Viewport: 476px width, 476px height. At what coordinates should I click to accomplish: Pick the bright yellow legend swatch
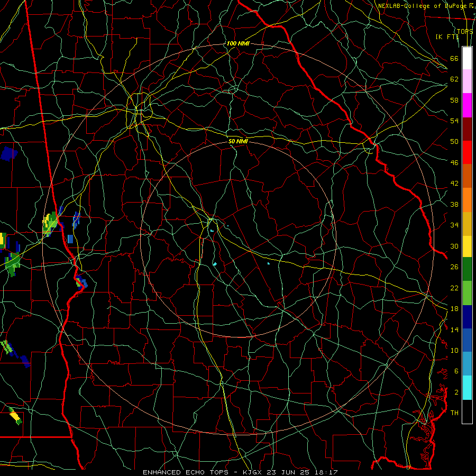point(467,246)
